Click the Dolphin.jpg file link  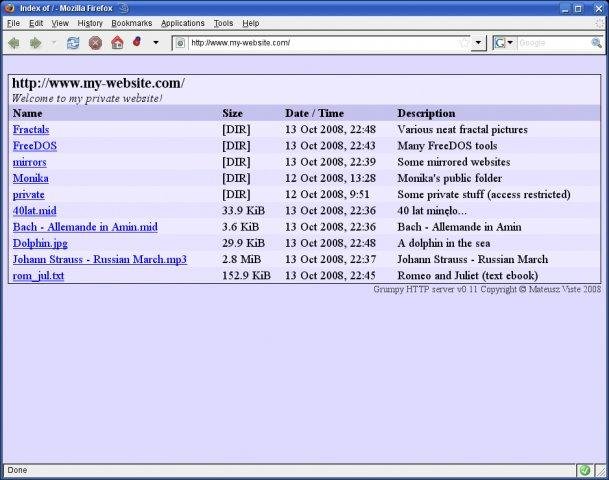(40, 243)
